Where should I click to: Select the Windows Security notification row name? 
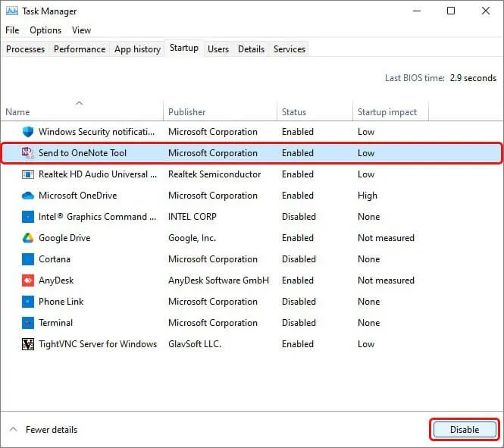tap(96, 132)
